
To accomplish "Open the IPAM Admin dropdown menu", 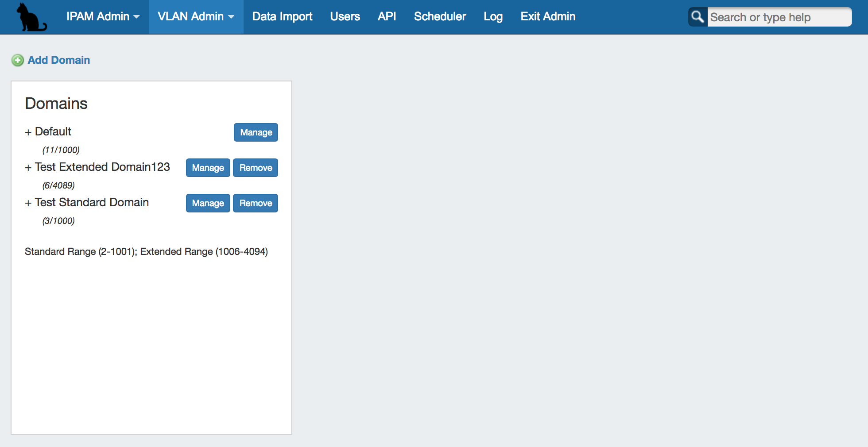I will point(103,17).
